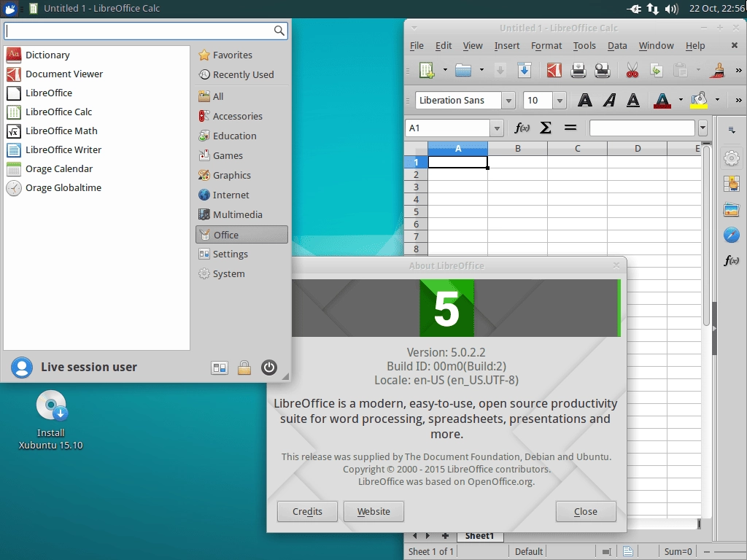Click the formula input field
Screen dimensions: 747x560
(642, 128)
